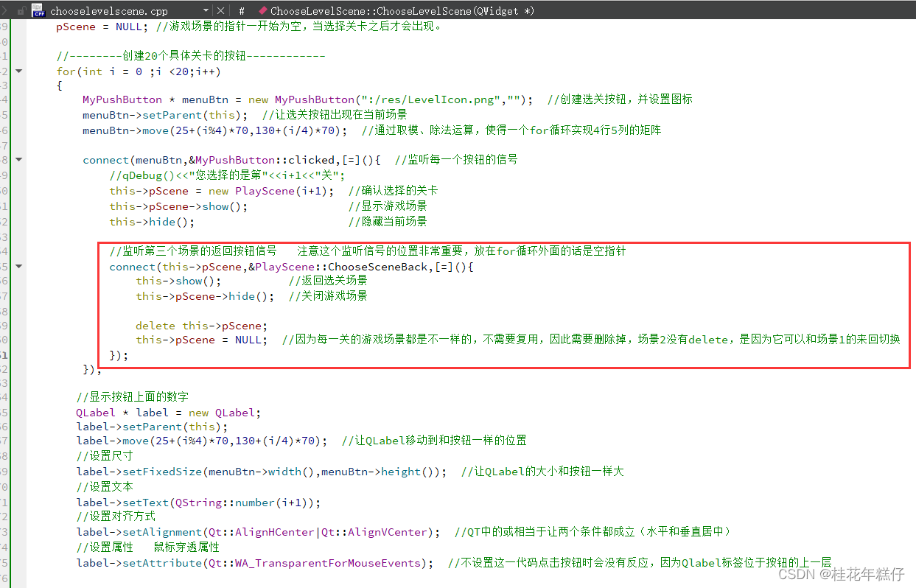
Task: Click 'for(int i = 0 ;i <20;i++)' line
Action: coord(139,71)
